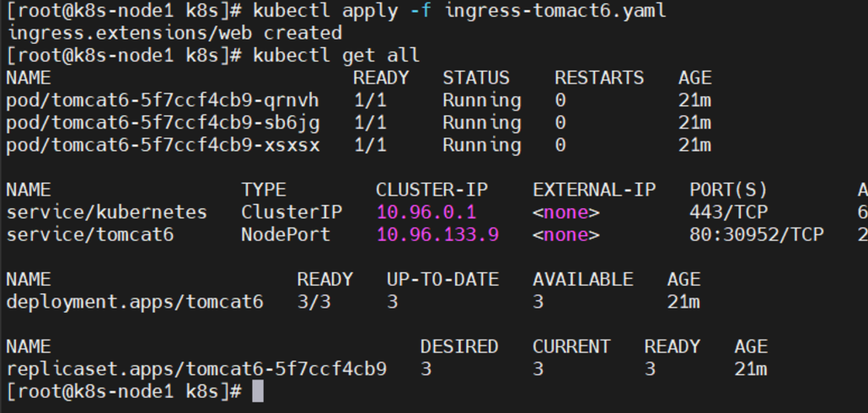Click <none> external IP for kubernetes service
The height and width of the screenshot is (413, 868).
565,212
